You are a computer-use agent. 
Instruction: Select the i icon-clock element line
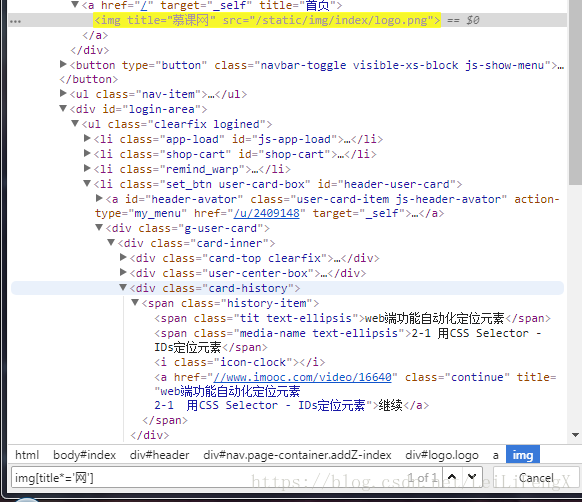tap(239, 362)
